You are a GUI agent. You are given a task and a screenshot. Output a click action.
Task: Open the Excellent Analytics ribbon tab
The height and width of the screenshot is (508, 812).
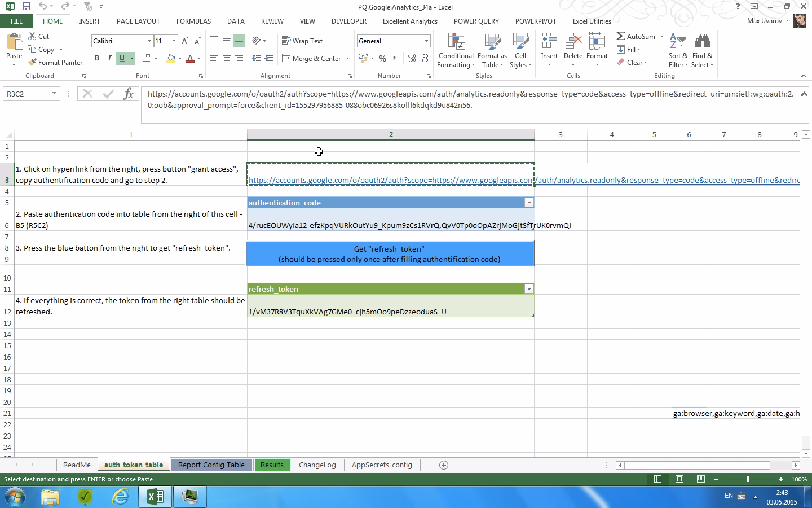[410, 21]
